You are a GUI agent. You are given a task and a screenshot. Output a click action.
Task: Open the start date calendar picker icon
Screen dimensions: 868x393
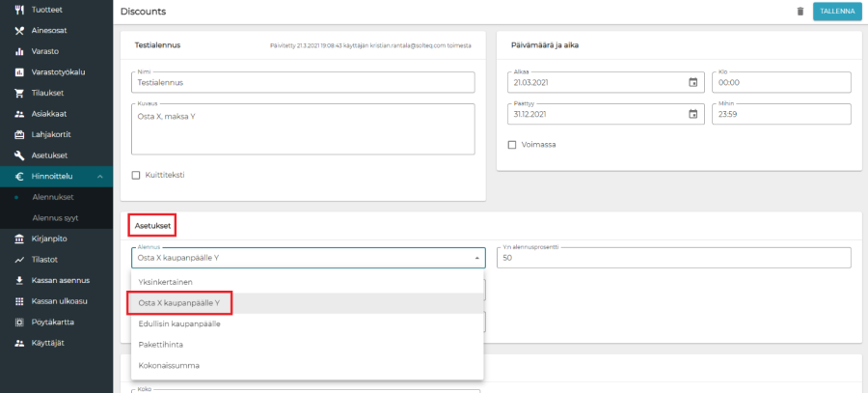tap(692, 82)
